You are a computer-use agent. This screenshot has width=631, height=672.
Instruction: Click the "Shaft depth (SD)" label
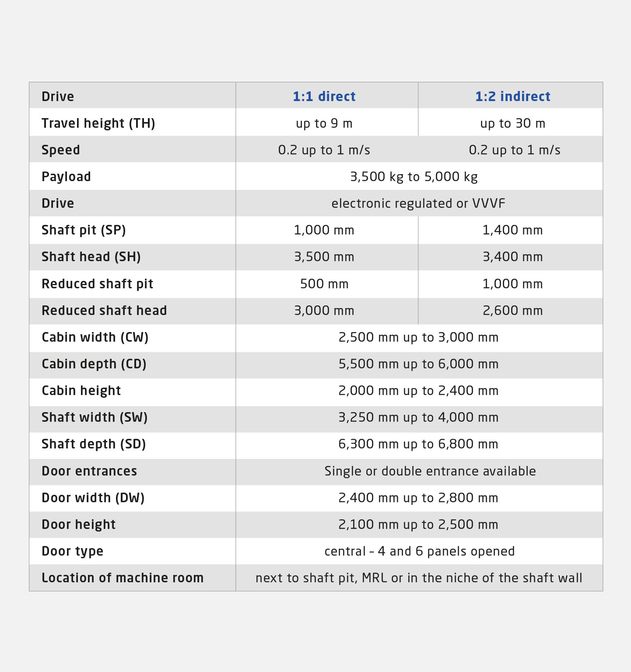[94, 444]
